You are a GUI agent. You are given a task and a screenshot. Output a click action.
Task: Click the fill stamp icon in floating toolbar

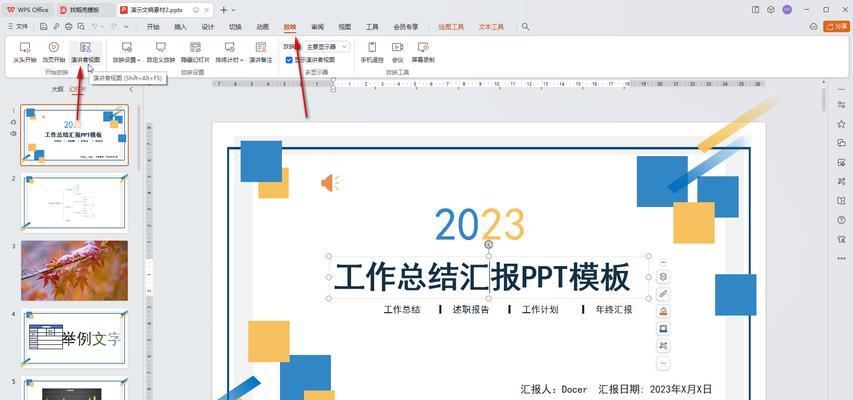coord(663,311)
